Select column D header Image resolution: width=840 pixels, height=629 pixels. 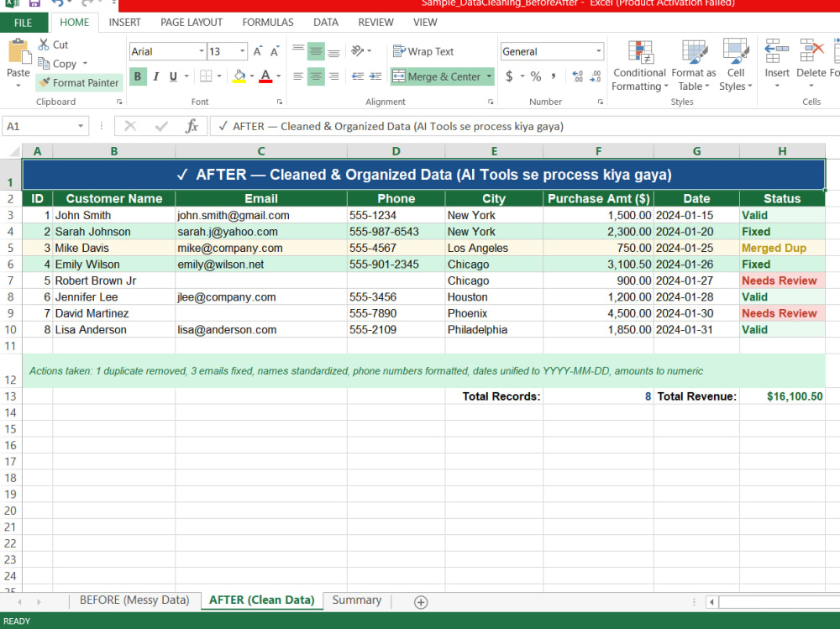tap(396, 151)
